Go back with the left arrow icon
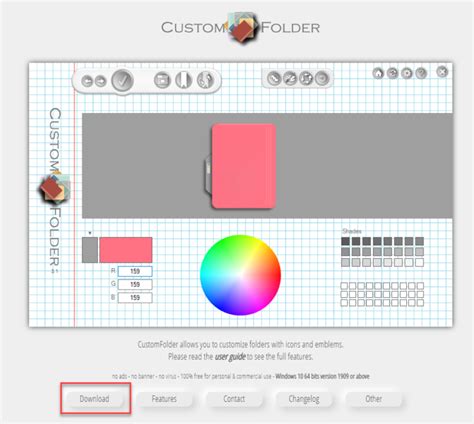This screenshot has height=424, width=474. (x=87, y=81)
